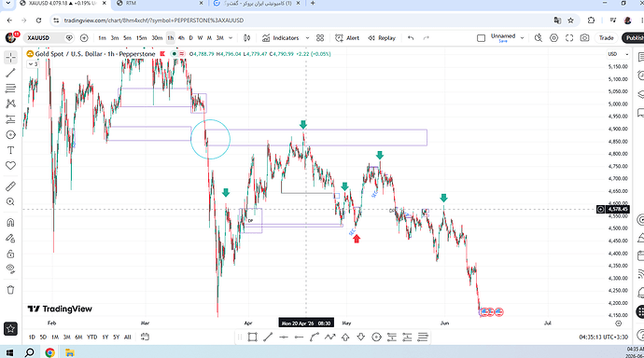The image size is (644, 358).
Task: Open fullscreen mode icon
Action: [x=569, y=37]
